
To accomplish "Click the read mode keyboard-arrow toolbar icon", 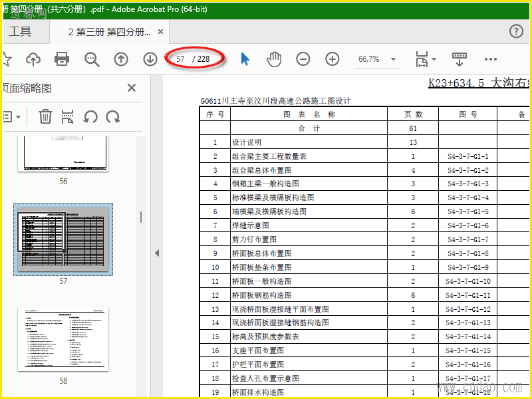I will [460, 59].
